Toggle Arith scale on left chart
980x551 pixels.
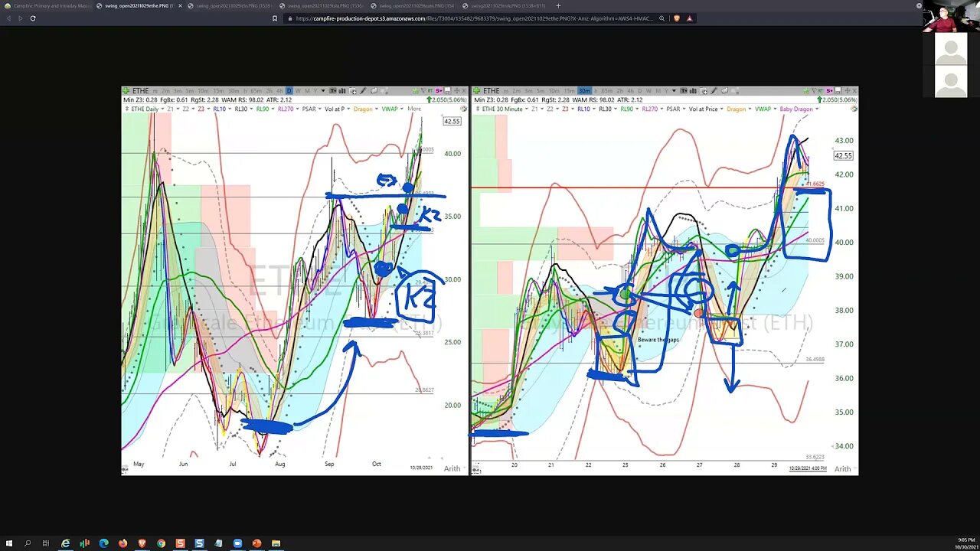[x=452, y=468]
